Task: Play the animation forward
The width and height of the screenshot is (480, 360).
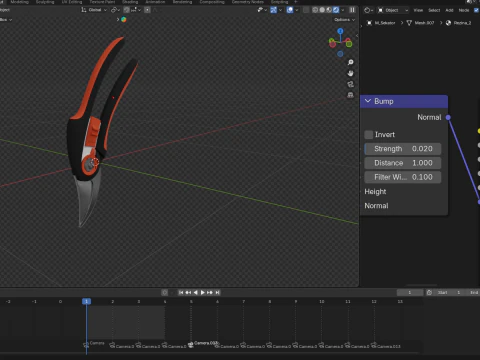Action: (x=203, y=292)
